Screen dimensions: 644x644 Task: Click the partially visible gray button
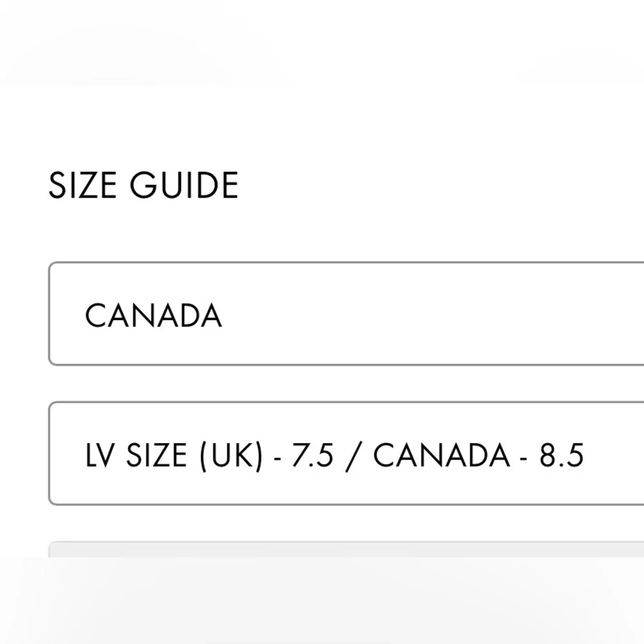346,549
